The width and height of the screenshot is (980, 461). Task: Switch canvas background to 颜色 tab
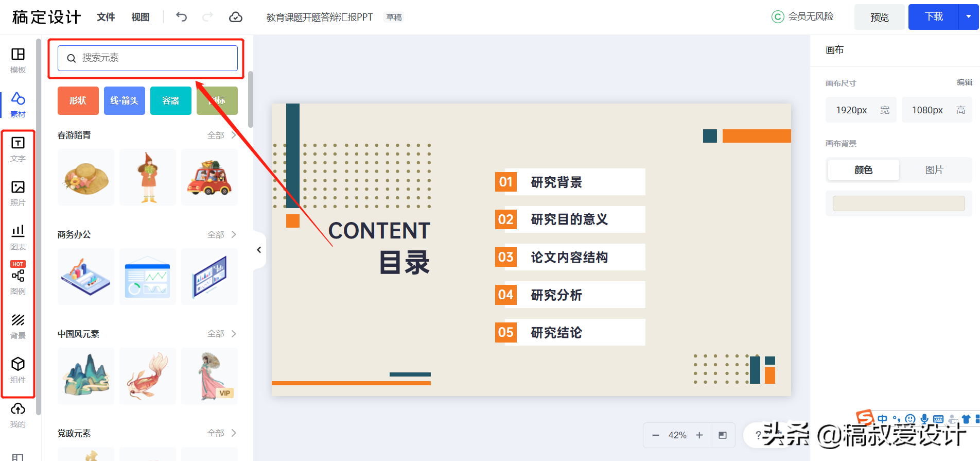point(863,170)
